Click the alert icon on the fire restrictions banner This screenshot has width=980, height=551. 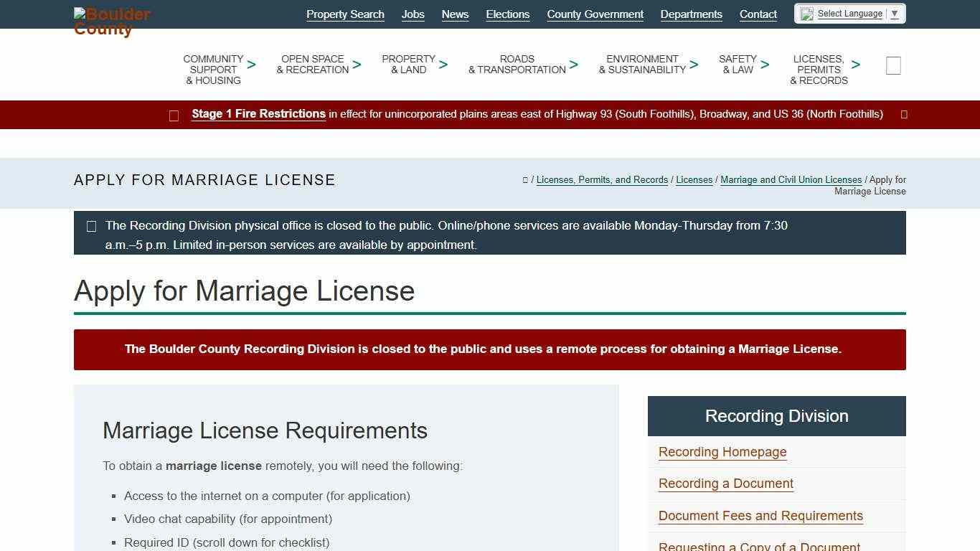pyautogui.click(x=174, y=115)
